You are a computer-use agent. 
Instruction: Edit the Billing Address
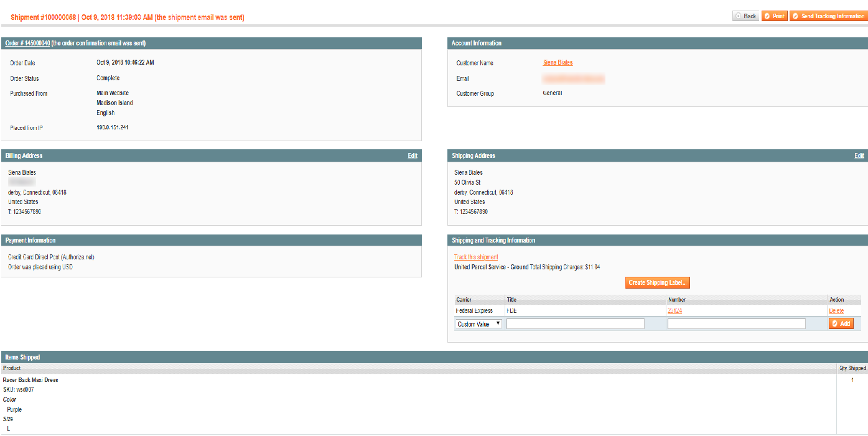(413, 156)
